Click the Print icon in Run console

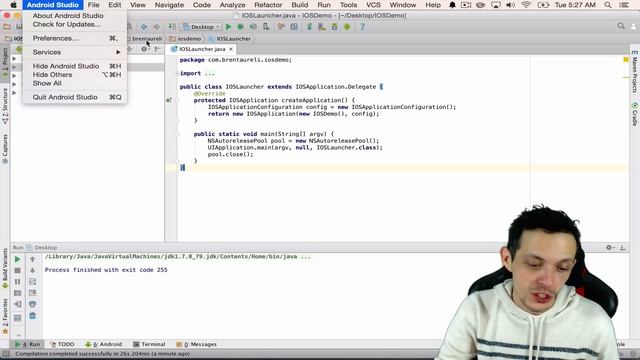pos(33,304)
